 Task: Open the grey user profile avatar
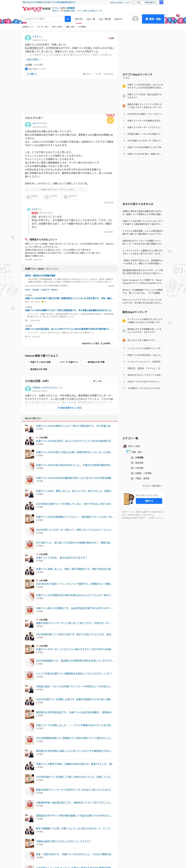pyautogui.click(x=135, y=19)
